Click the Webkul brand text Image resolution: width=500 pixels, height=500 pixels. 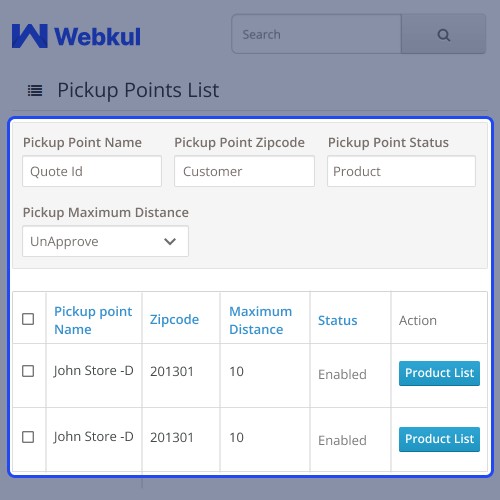pyautogui.click(x=97, y=37)
